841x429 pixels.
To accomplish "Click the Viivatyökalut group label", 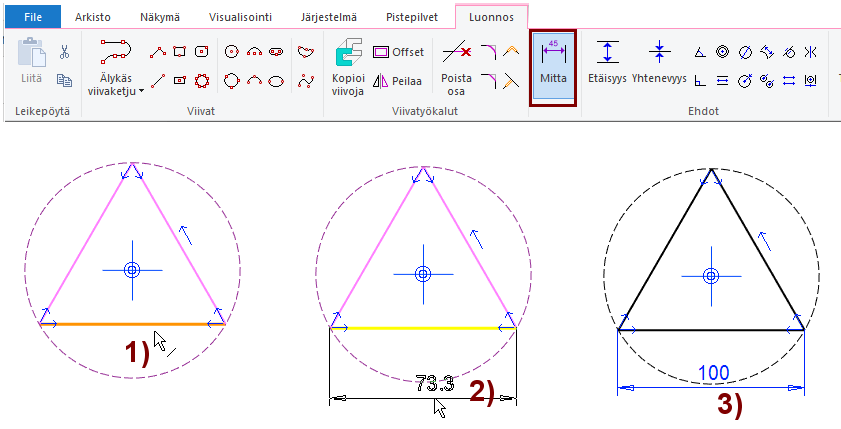I will click(425, 112).
